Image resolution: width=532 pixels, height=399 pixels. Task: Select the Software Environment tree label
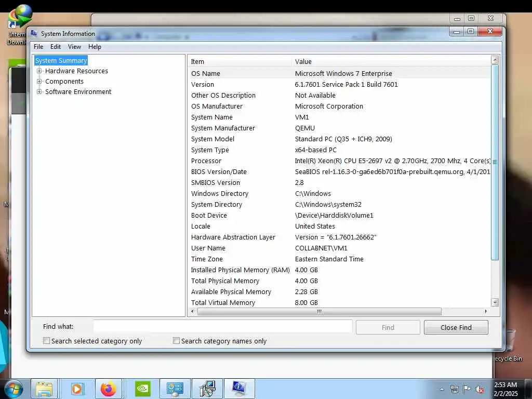[x=78, y=91]
